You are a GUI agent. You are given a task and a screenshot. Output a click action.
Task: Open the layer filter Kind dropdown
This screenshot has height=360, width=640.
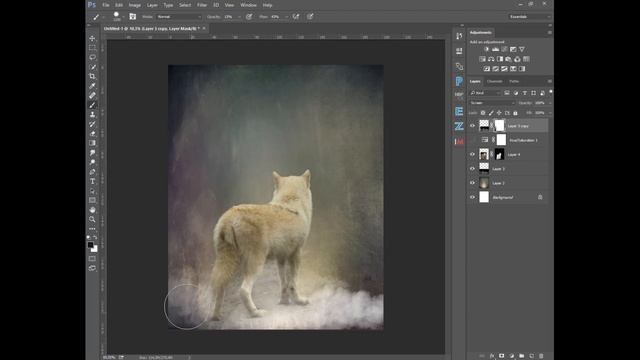click(x=485, y=93)
